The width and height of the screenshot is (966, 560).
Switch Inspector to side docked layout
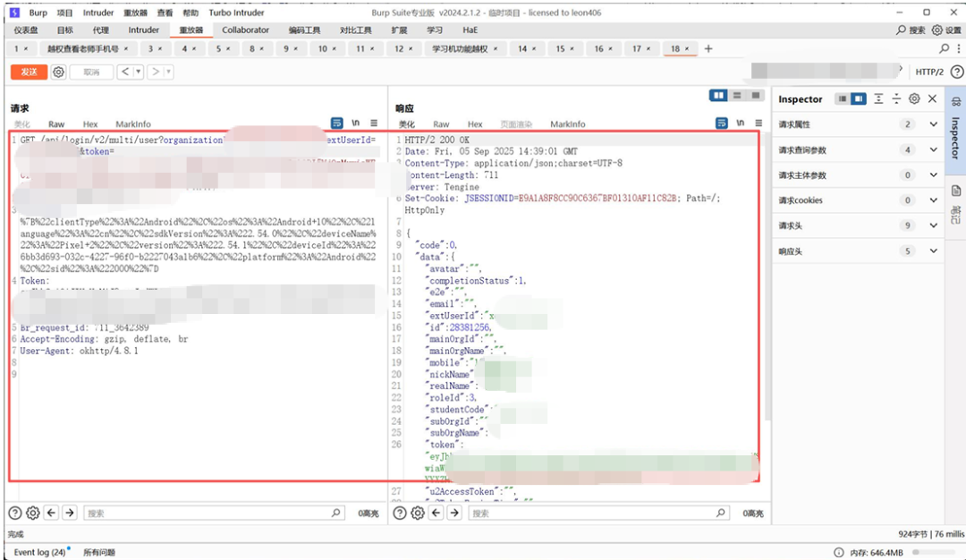[x=858, y=98]
